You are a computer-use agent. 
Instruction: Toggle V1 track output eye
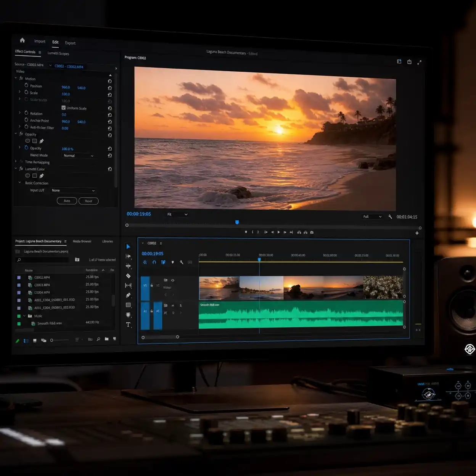pyautogui.click(x=173, y=280)
